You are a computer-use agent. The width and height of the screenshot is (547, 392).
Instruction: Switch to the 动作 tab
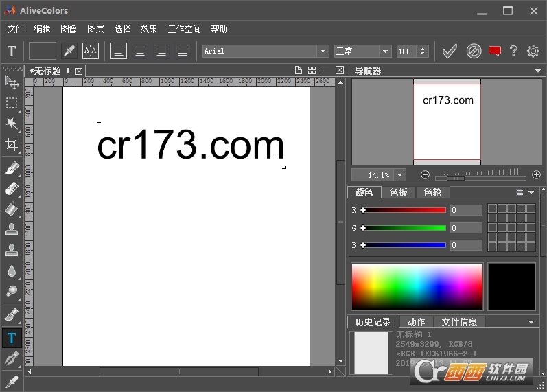pyautogui.click(x=416, y=322)
